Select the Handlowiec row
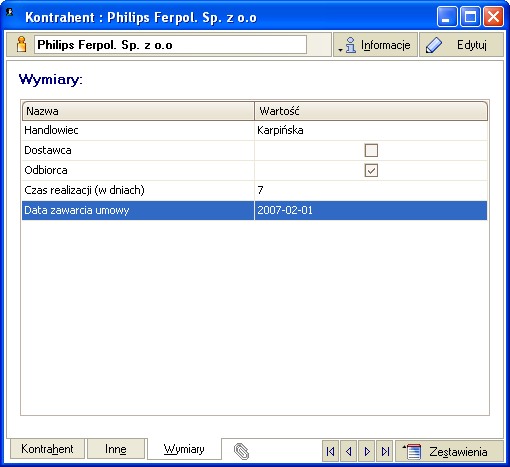Screen dimensions: 510x467 point(255,130)
